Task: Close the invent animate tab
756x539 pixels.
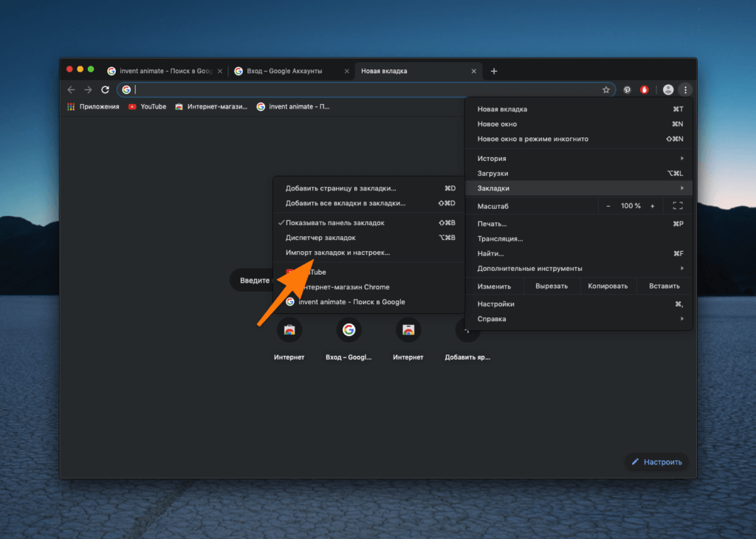Action: [220, 72]
